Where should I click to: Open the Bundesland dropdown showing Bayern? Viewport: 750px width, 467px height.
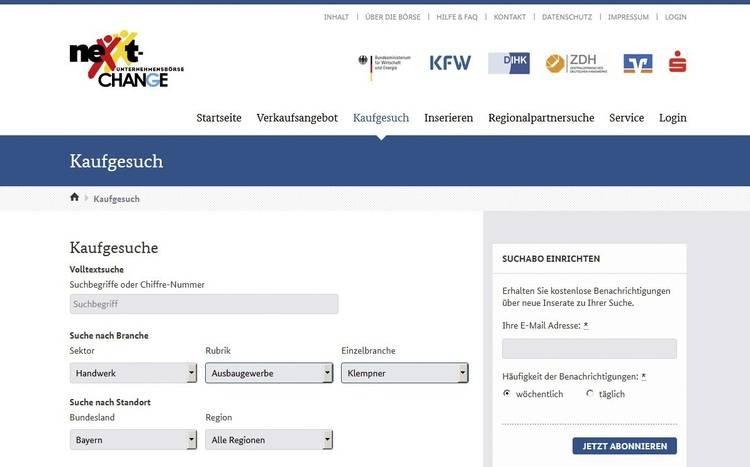(133, 440)
